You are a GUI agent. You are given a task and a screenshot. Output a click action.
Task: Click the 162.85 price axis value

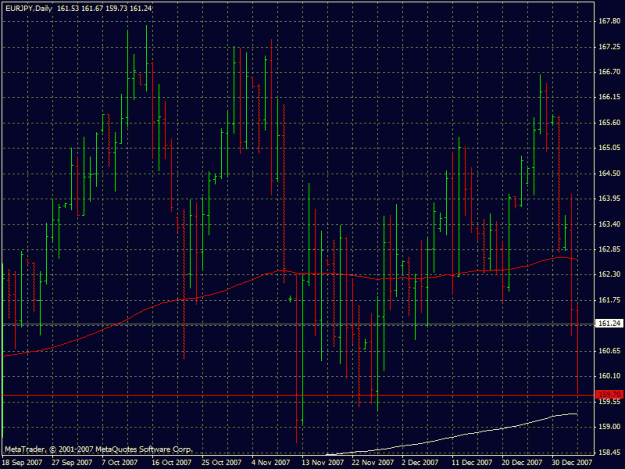click(610, 249)
